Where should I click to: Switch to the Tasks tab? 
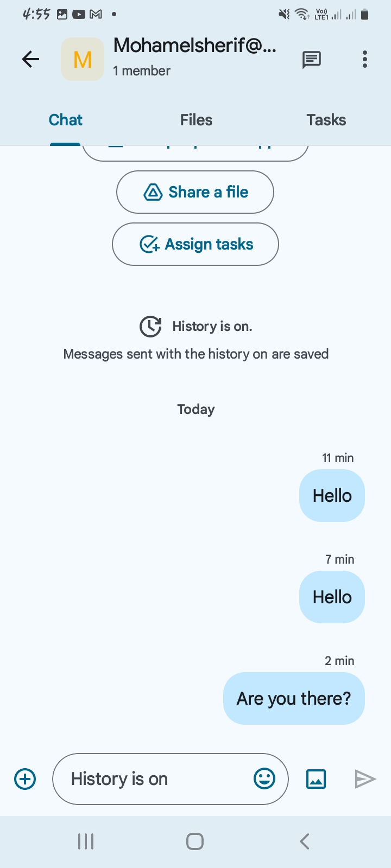(x=326, y=120)
